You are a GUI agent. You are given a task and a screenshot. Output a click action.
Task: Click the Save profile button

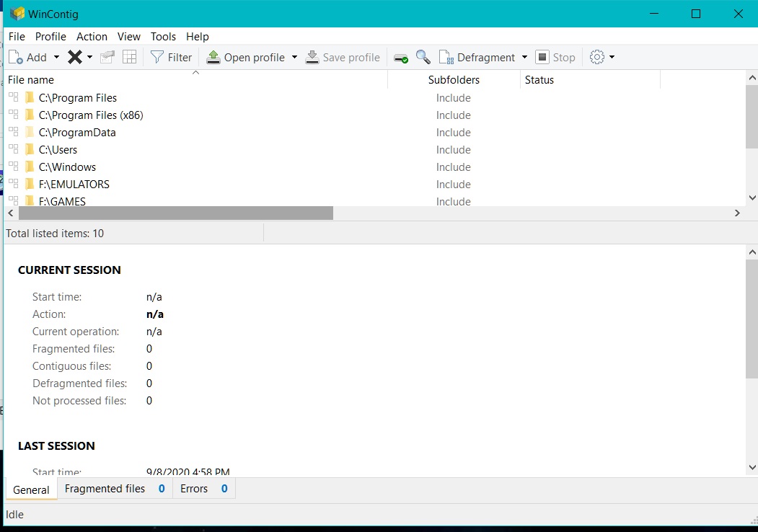[343, 57]
